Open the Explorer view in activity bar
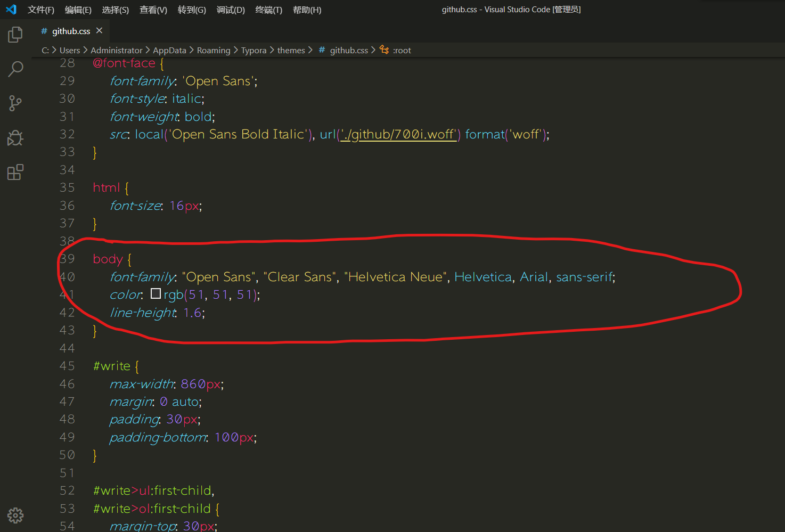This screenshot has width=785, height=532. point(15,35)
